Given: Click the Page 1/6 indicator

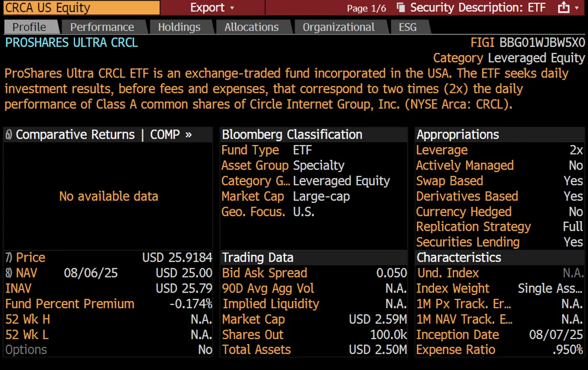Looking at the screenshot, I should pyautogui.click(x=366, y=8).
